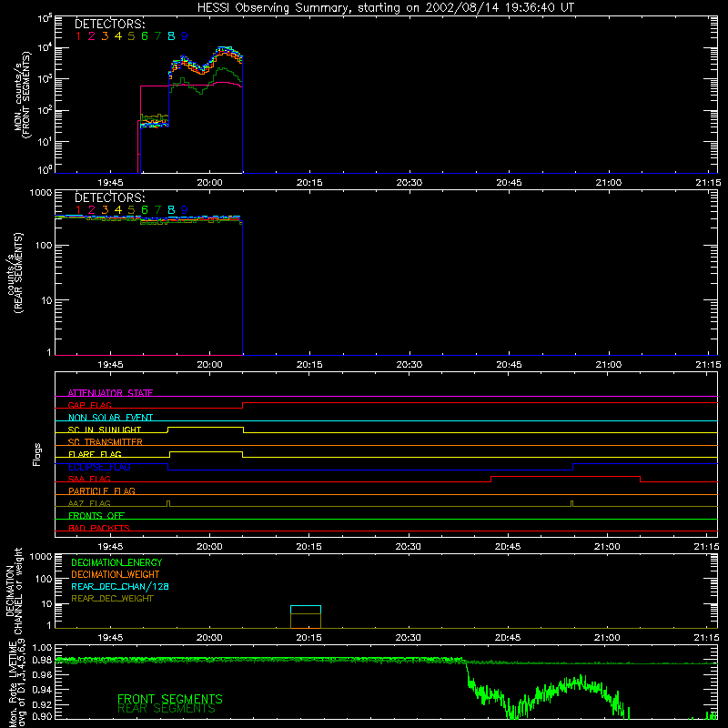Click the 21:15 tick label under decimation plot
This screenshot has width=728, height=728.
[707, 638]
